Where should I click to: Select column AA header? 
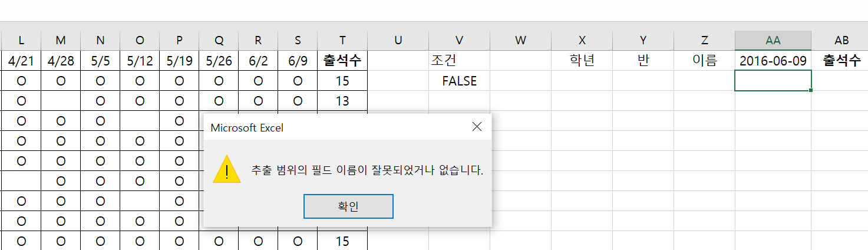(773, 40)
